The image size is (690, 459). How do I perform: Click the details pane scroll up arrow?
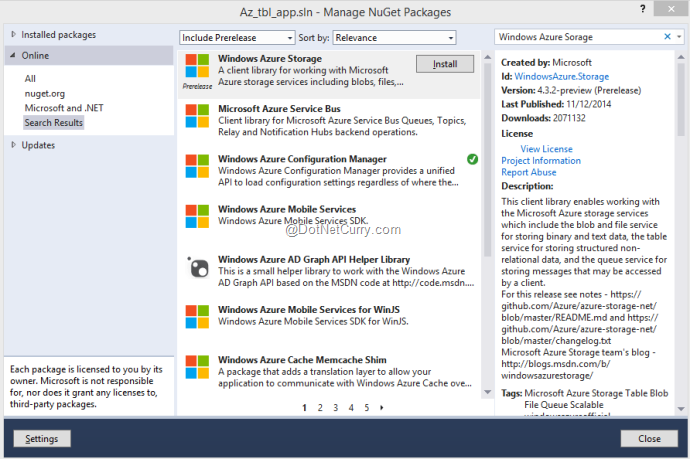(x=681, y=57)
